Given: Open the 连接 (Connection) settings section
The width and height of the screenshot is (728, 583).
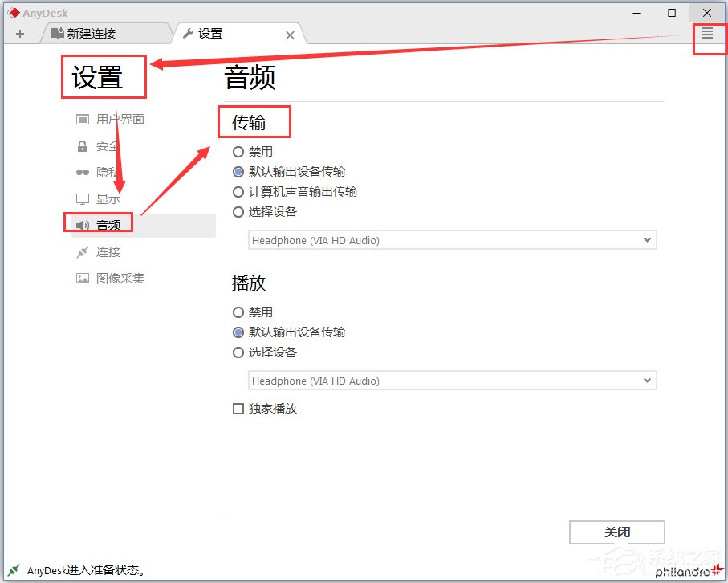Looking at the screenshot, I should coord(105,251).
